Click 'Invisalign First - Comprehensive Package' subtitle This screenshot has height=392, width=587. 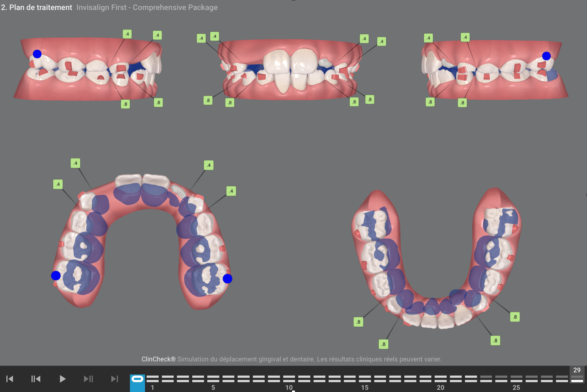point(147,8)
